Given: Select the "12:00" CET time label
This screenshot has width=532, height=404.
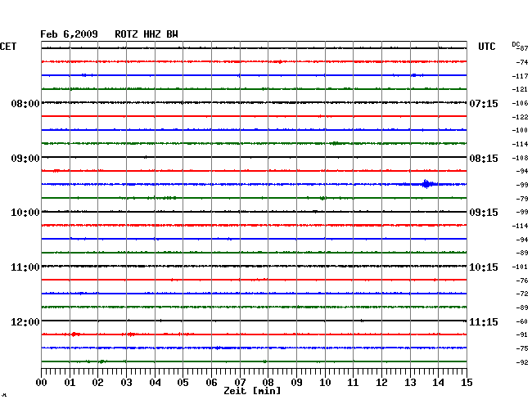Looking at the screenshot, I should [25, 321].
